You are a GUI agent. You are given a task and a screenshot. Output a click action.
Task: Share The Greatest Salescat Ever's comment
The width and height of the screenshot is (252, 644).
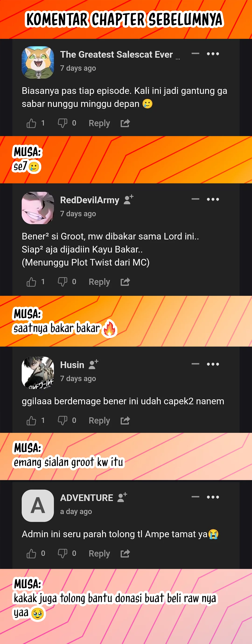(x=125, y=123)
